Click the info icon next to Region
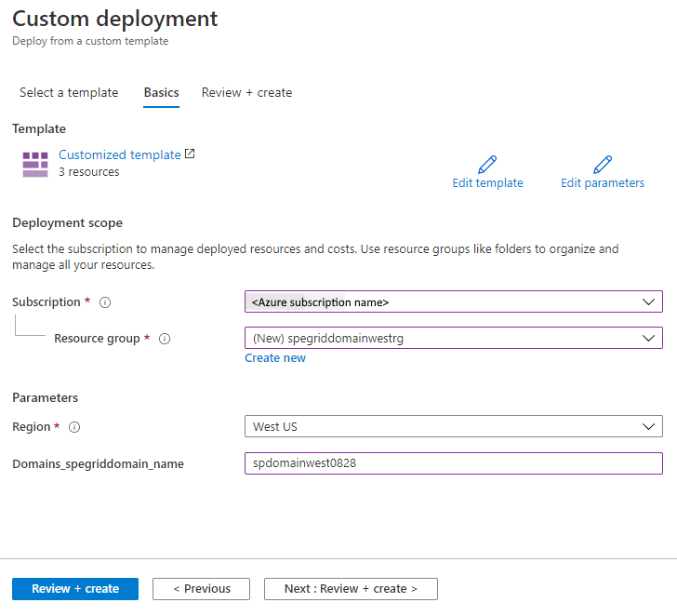Viewport: 677px width, 616px height. (x=75, y=427)
